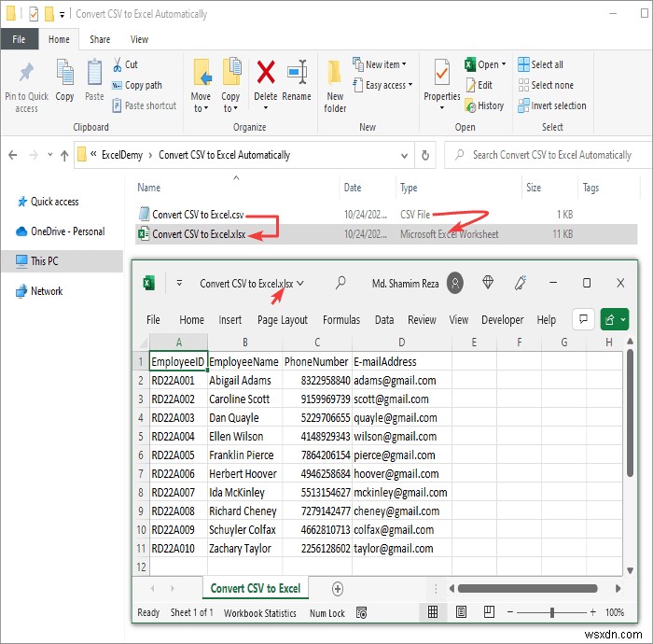Go back with the left arrow in Explorer
This screenshot has height=644, width=653.
(13, 155)
